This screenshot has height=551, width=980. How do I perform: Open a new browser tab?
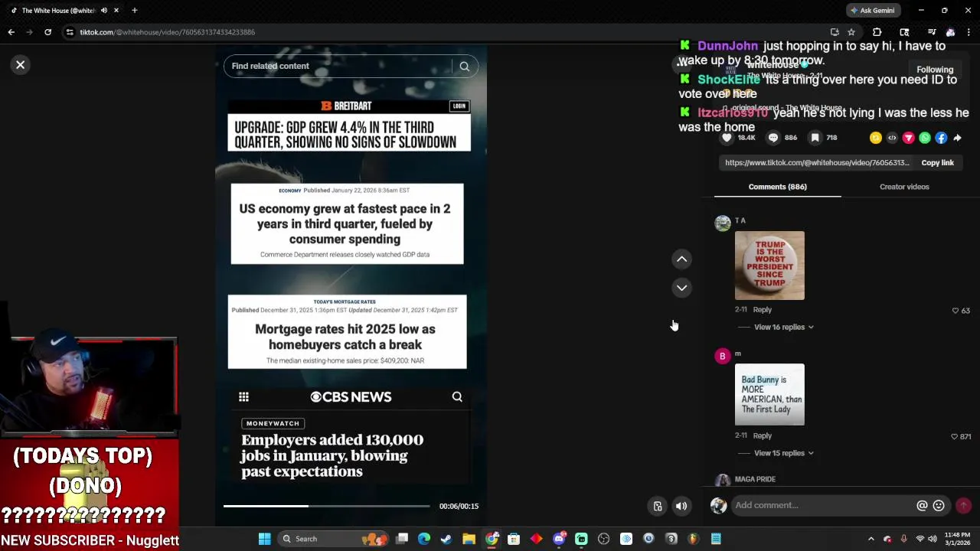click(134, 11)
